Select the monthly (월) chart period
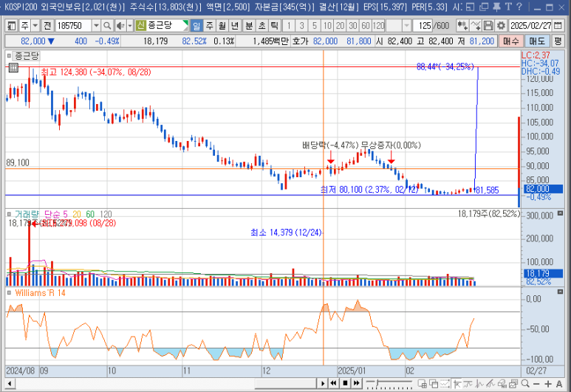The image size is (571, 392). pos(222,26)
